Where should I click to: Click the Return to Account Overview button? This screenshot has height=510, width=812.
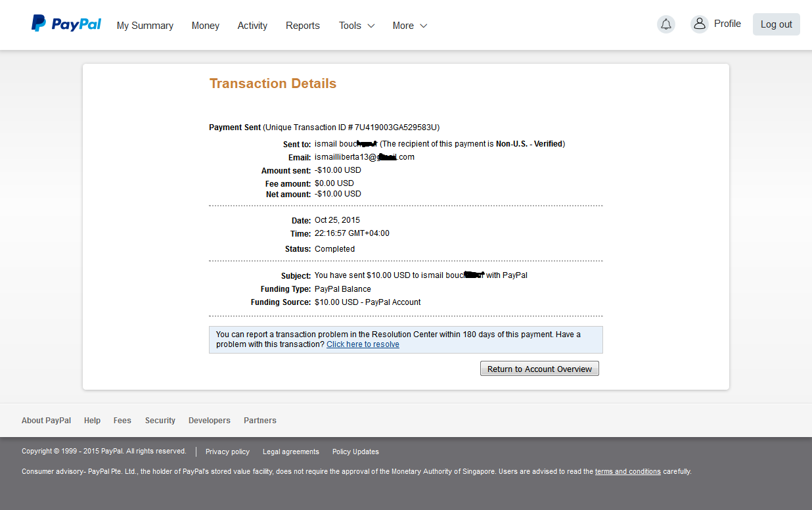coord(539,369)
